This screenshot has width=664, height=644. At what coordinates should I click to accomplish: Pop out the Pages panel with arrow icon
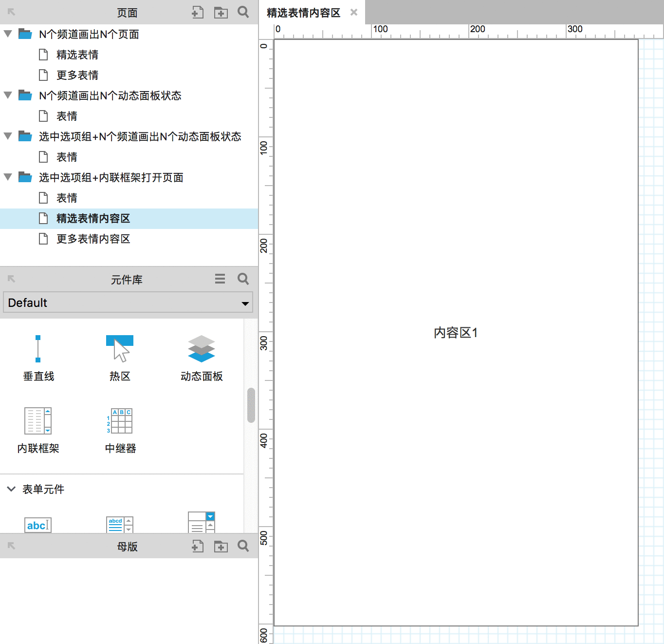(x=11, y=12)
